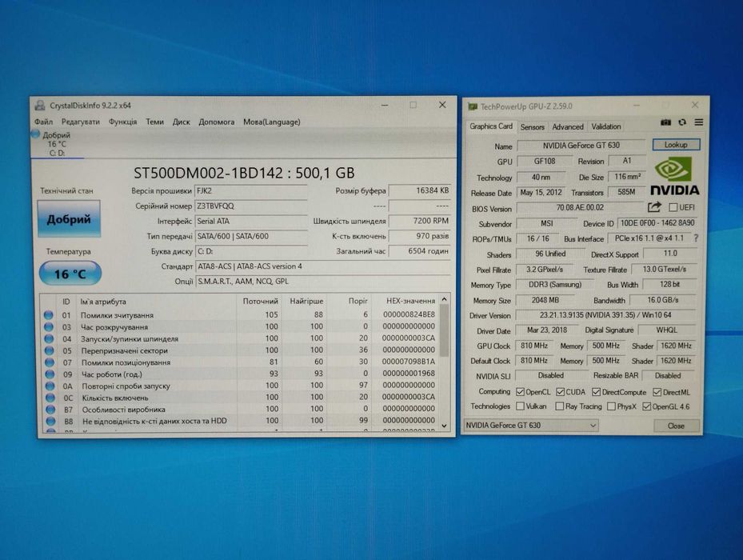
Task: Click the Bus Interface question mark
Action: click(x=696, y=238)
